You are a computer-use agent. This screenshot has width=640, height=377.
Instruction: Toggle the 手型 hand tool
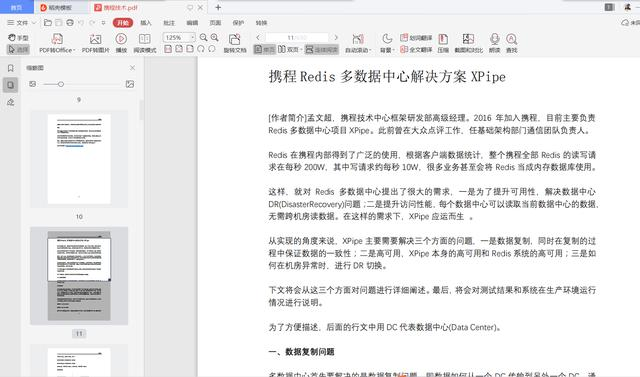tap(18, 38)
